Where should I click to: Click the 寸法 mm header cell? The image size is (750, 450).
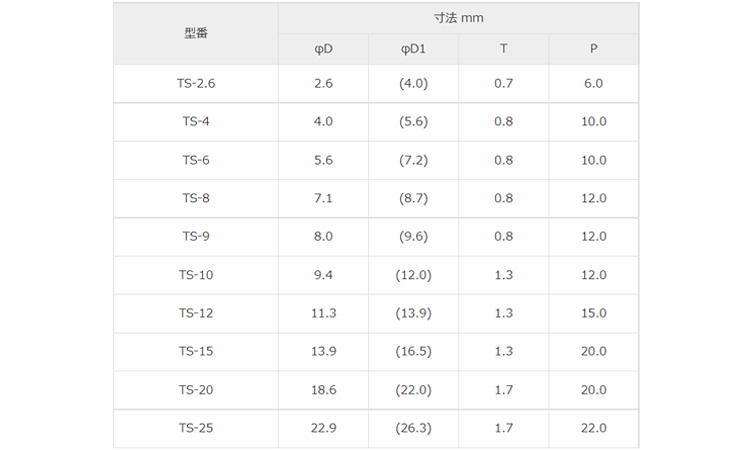tap(458, 18)
